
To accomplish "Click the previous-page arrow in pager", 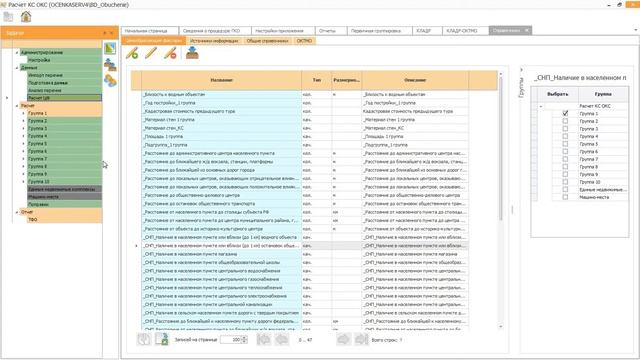I will tap(282, 339).
